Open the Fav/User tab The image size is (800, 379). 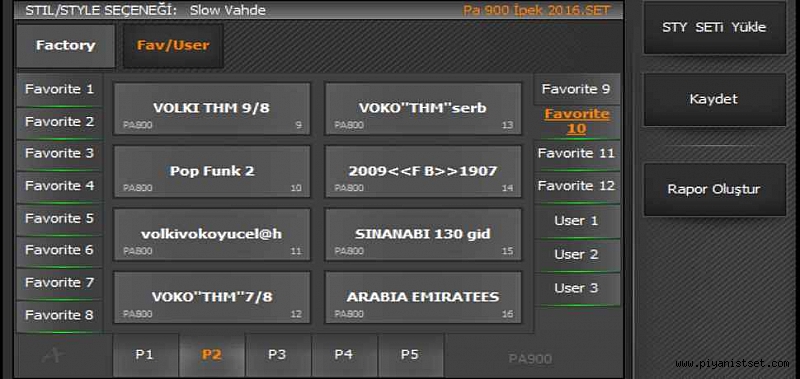tap(173, 46)
